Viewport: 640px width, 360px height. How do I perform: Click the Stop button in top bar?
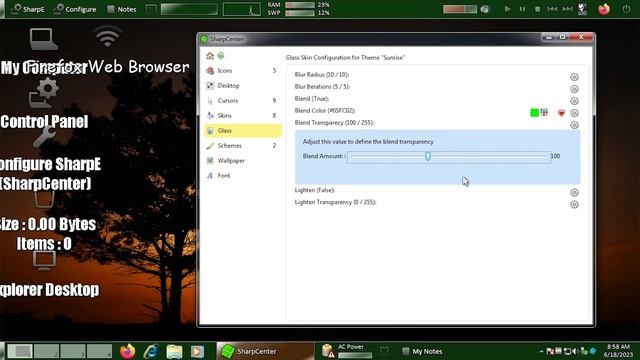point(538,9)
